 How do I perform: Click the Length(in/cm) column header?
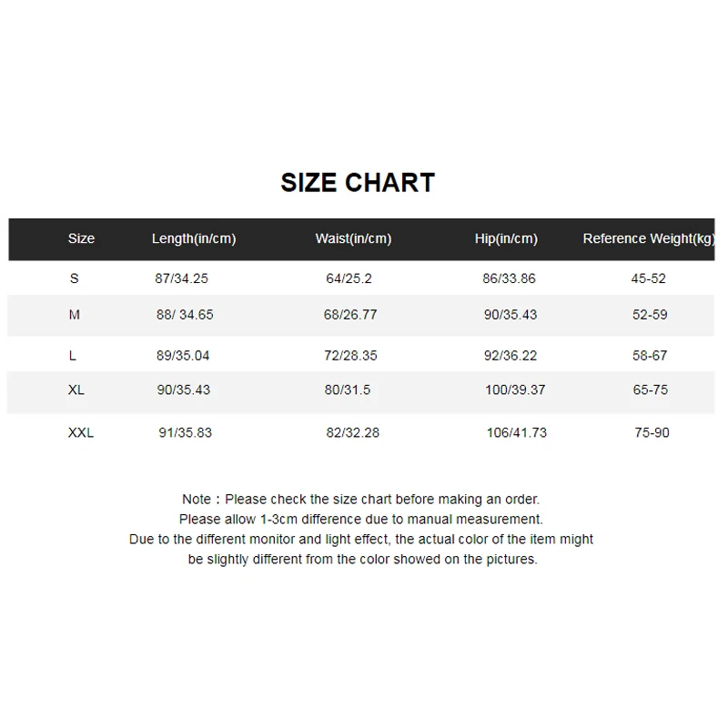click(x=194, y=238)
